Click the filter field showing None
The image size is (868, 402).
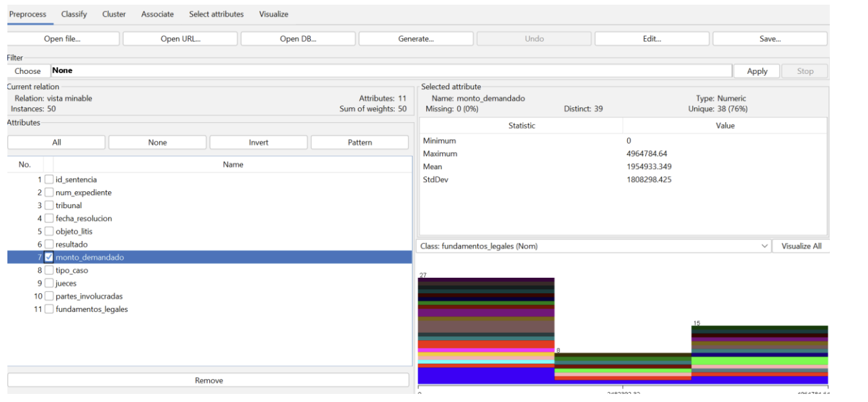391,71
